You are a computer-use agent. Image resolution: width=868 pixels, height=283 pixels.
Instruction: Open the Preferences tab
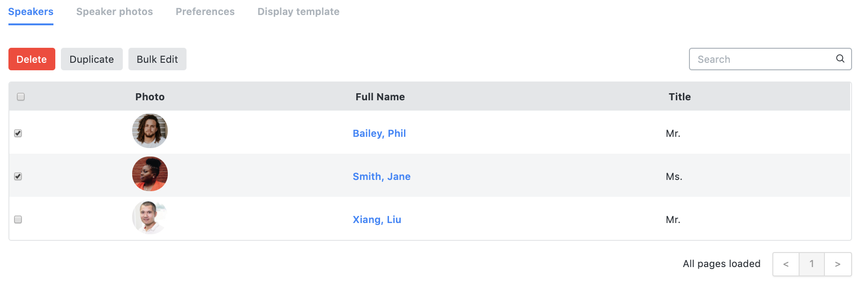click(x=205, y=12)
